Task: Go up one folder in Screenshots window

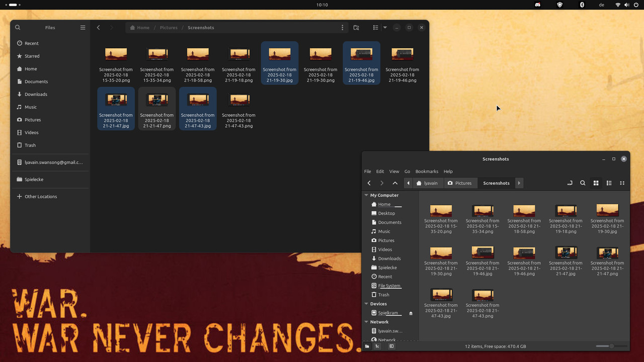Action: click(x=395, y=183)
